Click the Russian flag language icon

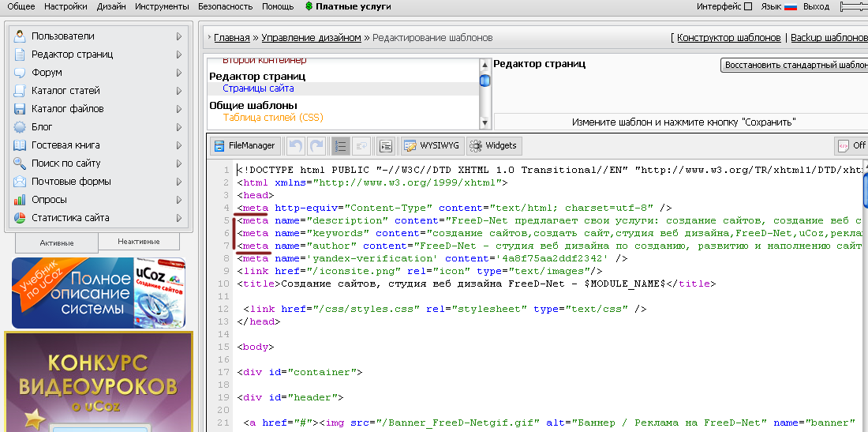tap(791, 6)
